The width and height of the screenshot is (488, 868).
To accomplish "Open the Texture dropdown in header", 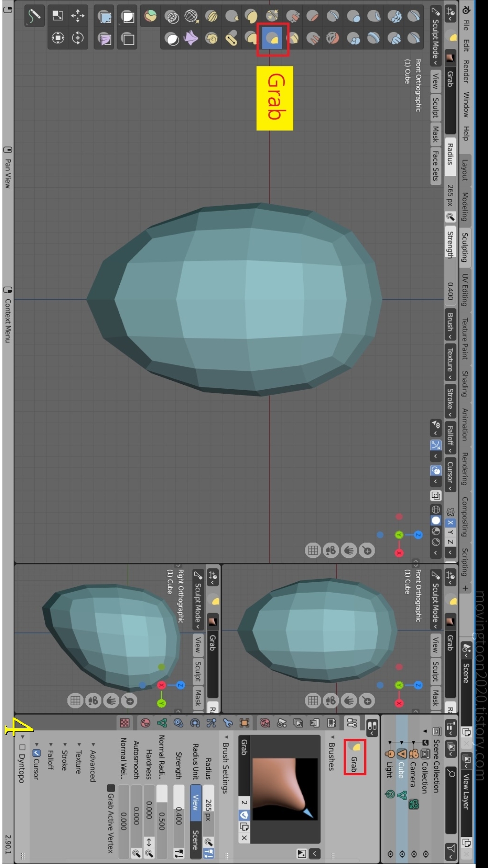I will point(450,363).
